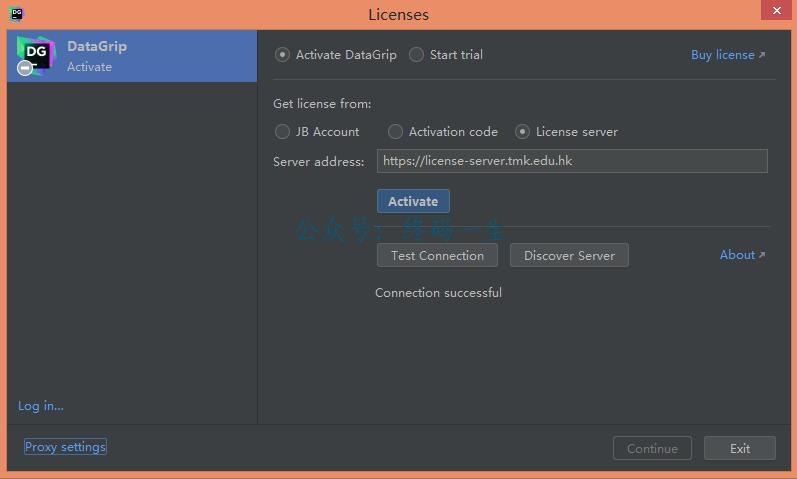This screenshot has width=797, height=479.
Task: Click the DataGrip product logo icon
Action: tap(36, 55)
